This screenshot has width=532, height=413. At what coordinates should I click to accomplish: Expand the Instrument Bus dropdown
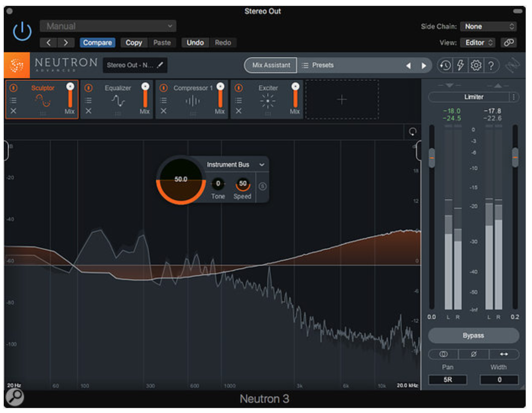262,164
